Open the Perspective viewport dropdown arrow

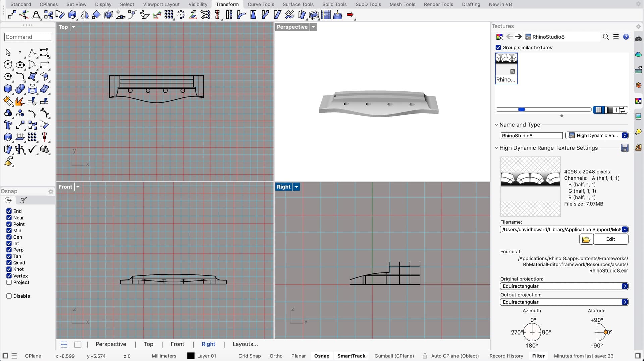tap(313, 27)
